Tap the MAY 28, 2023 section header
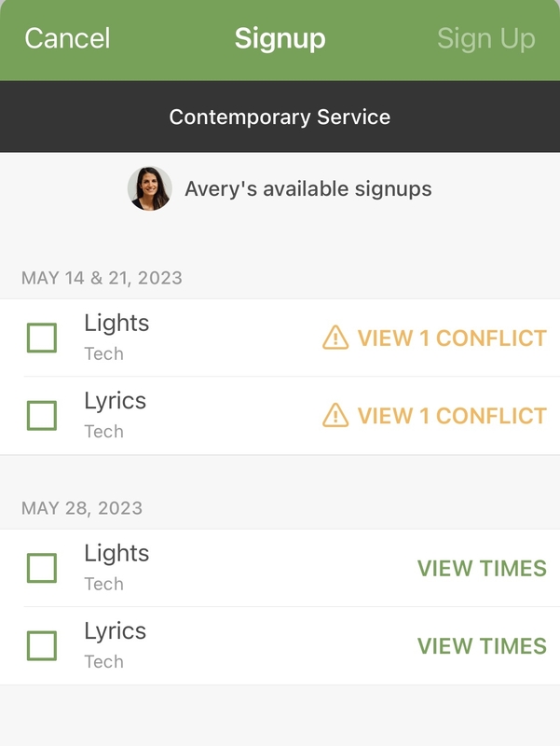 (82, 508)
